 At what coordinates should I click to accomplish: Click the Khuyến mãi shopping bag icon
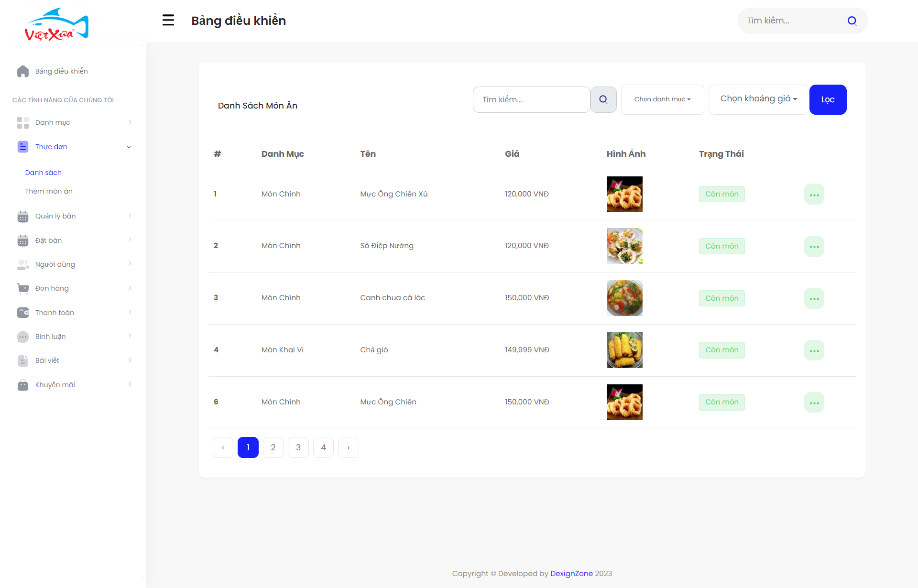click(23, 385)
